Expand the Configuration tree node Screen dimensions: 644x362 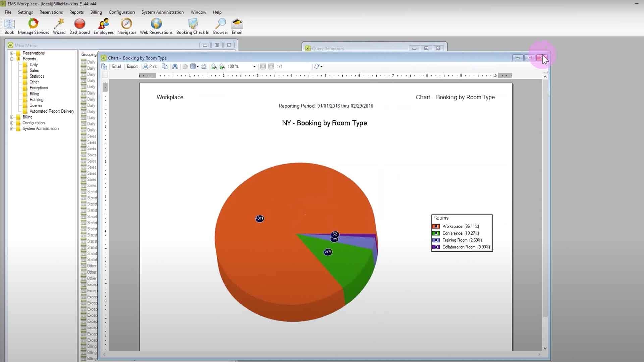[x=12, y=123]
